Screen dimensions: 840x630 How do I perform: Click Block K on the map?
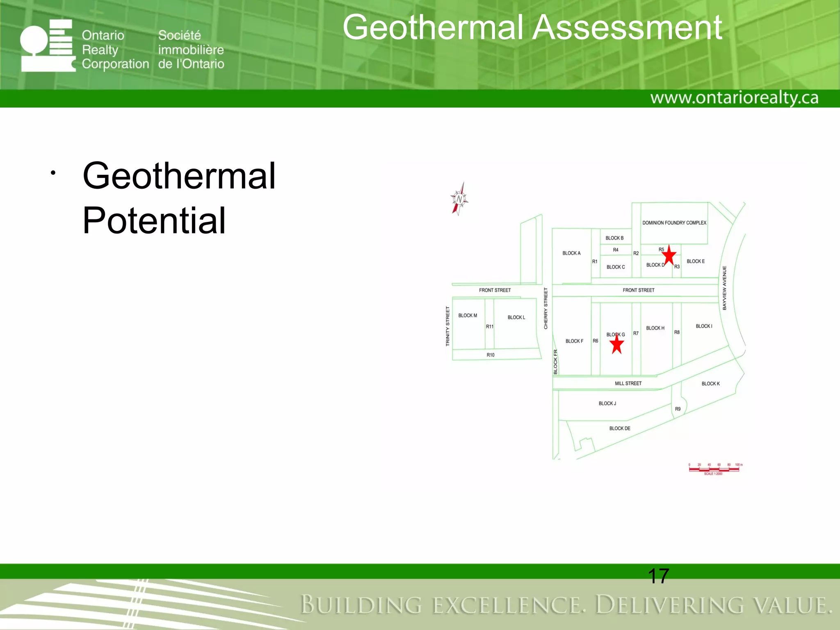710,384
